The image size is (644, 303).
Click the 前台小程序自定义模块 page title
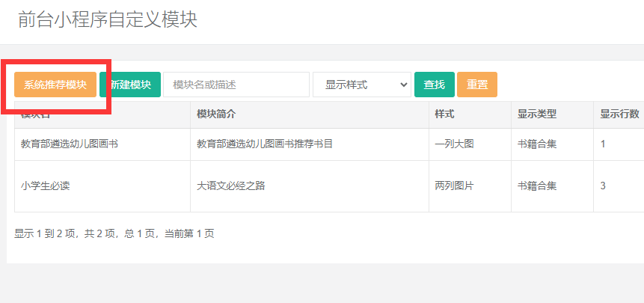(x=108, y=19)
